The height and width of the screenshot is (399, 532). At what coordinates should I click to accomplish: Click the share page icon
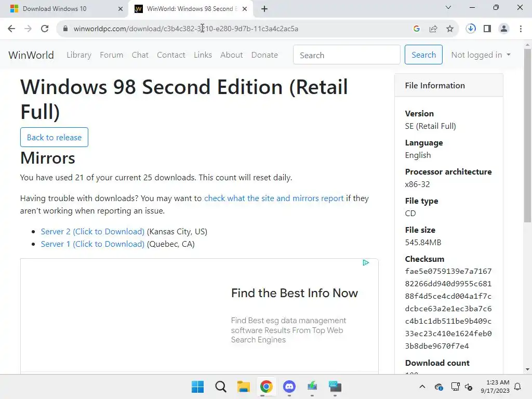click(433, 29)
